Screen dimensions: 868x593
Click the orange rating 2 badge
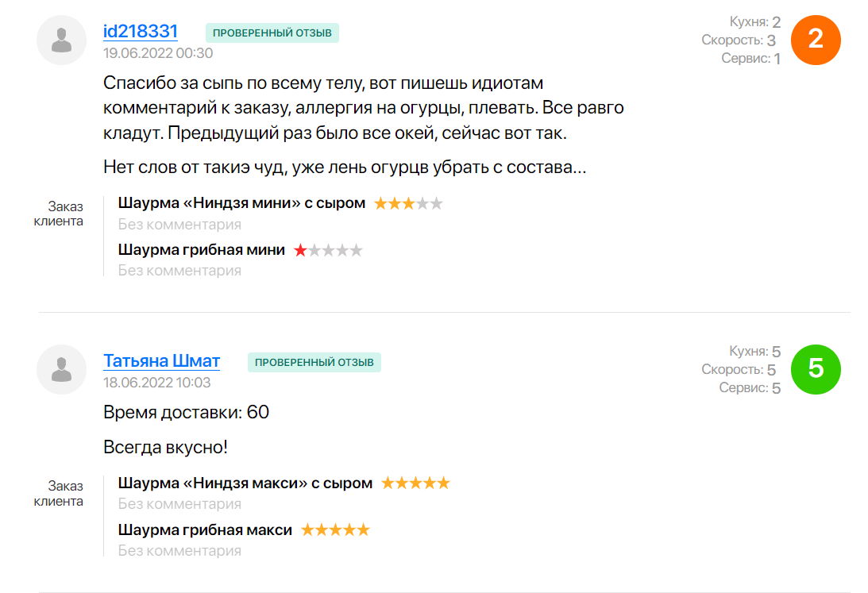coord(816,40)
